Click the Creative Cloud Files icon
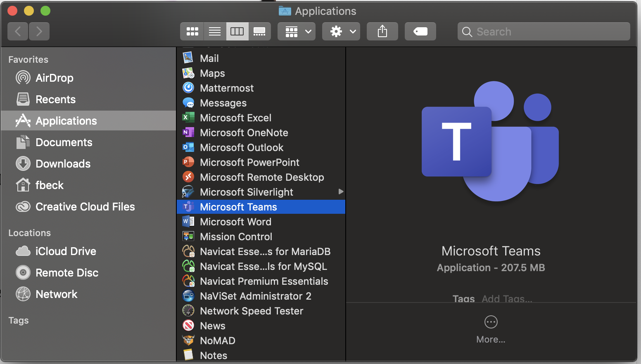The width and height of the screenshot is (641, 364). click(x=23, y=206)
